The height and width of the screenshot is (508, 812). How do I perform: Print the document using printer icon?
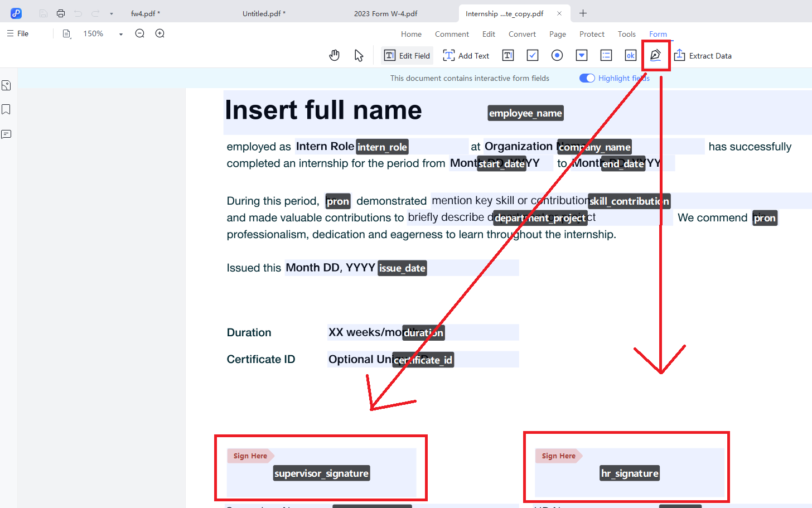tap(61, 13)
